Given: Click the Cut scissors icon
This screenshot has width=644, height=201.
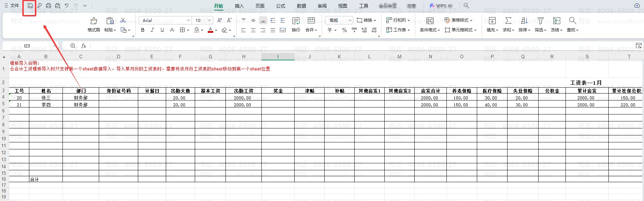Looking at the screenshot, I should pos(123,21).
